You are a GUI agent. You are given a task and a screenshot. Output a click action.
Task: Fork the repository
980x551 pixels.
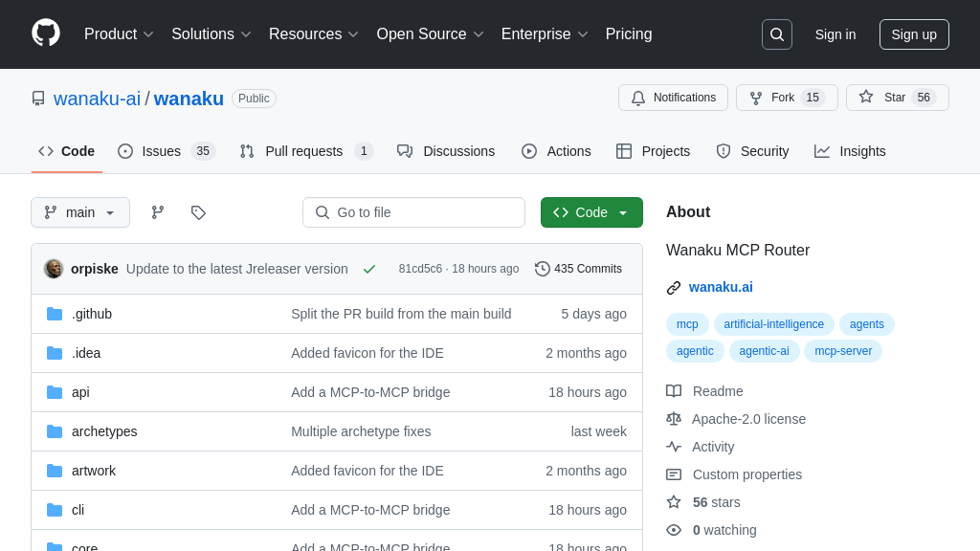tap(787, 98)
